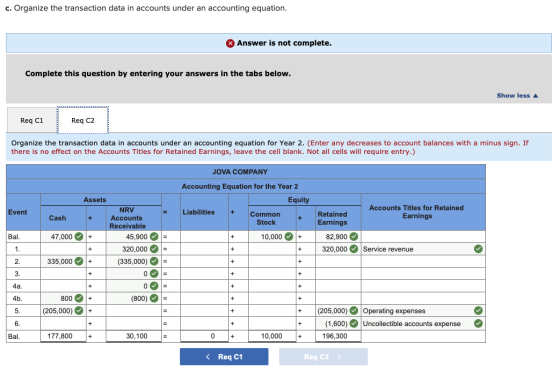
Task: Click checkmark next to event 2 Cash 335,000
Action: click(79, 261)
